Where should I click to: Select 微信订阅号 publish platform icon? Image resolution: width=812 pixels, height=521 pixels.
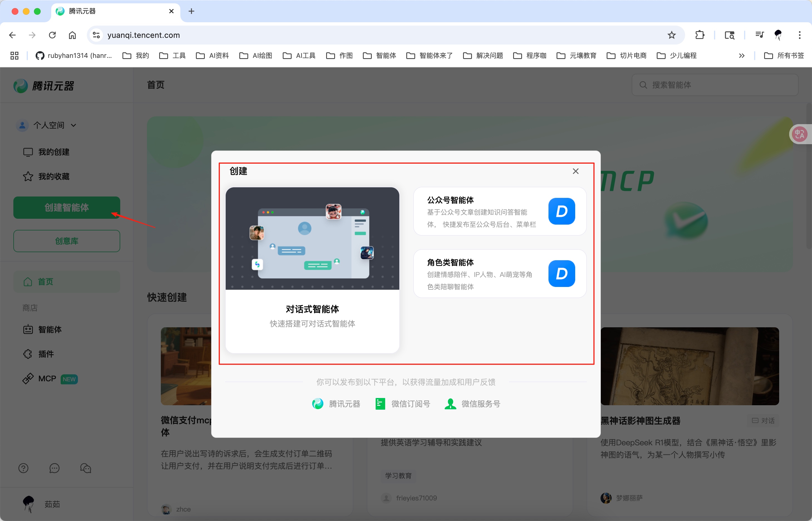click(380, 403)
